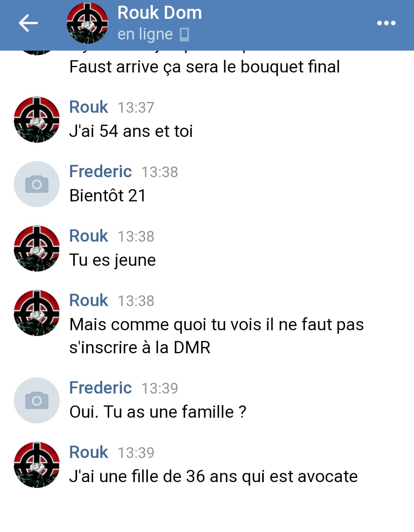This screenshot has height=532, width=414.
Task: Select the message 'Tu es jeune'
Action: pyautogui.click(x=112, y=260)
